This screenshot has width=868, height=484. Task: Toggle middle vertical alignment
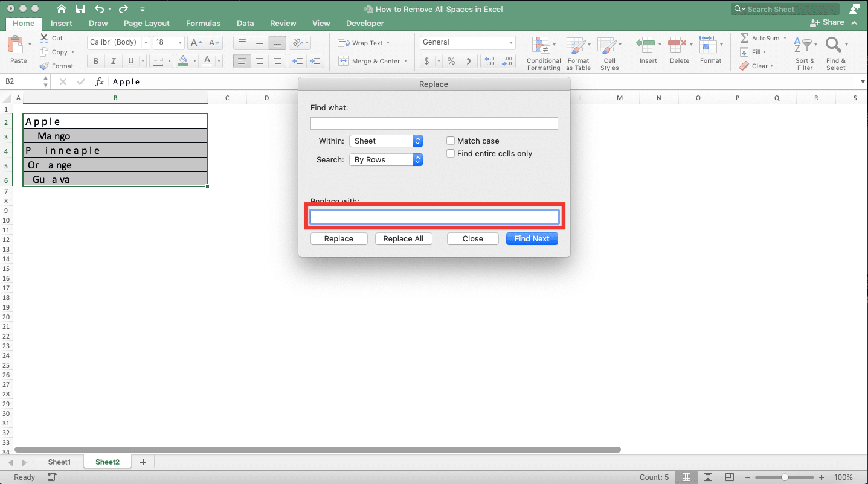click(x=260, y=43)
